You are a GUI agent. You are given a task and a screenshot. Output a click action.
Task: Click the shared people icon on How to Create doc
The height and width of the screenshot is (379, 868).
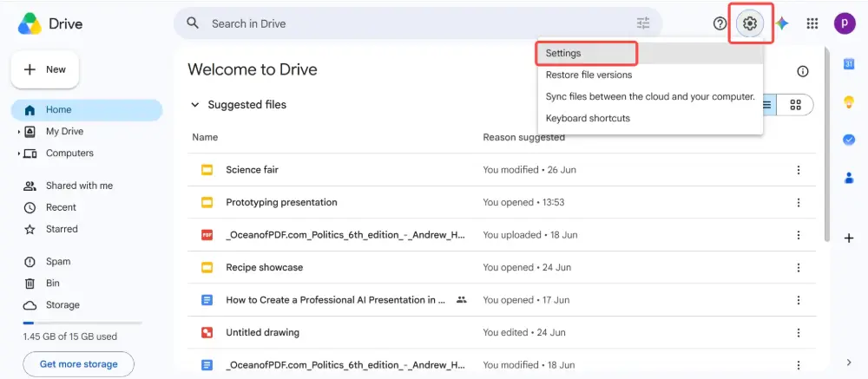tap(461, 300)
